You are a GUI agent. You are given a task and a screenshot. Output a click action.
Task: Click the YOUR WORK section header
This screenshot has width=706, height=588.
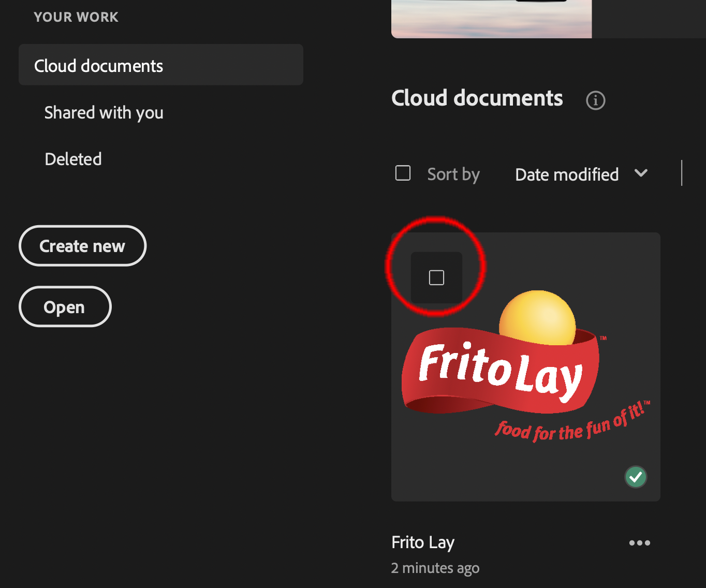[76, 17]
